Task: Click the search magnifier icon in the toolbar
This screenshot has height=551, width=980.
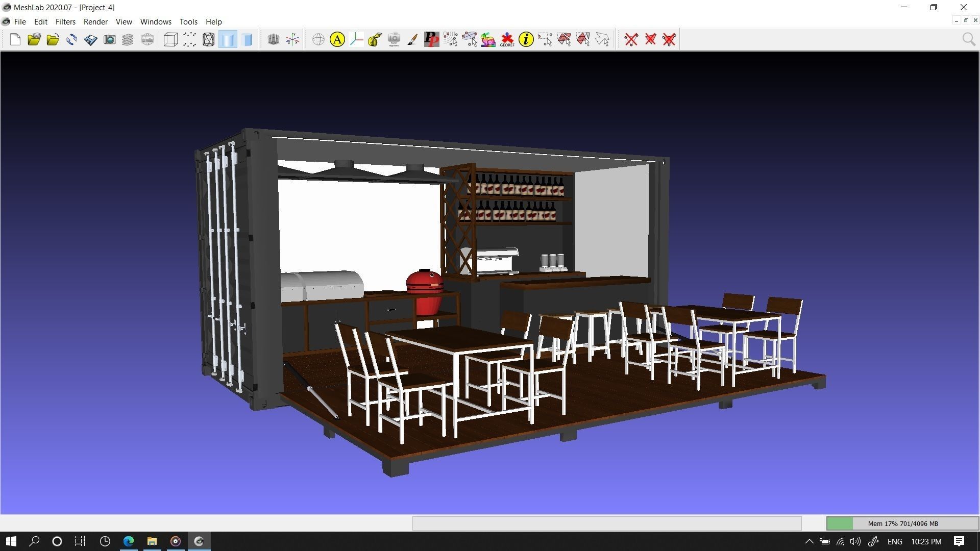Action: 968,39
